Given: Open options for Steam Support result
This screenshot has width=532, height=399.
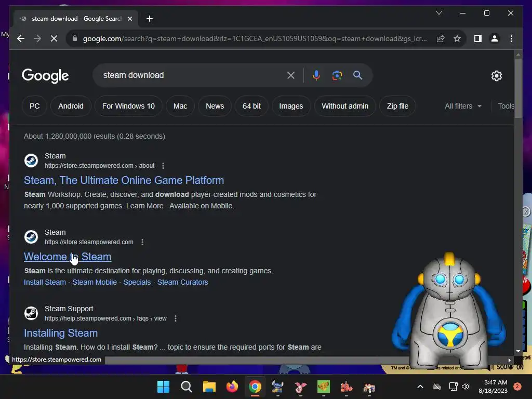Looking at the screenshot, I should pyautogui.click(x=176, y=318).
